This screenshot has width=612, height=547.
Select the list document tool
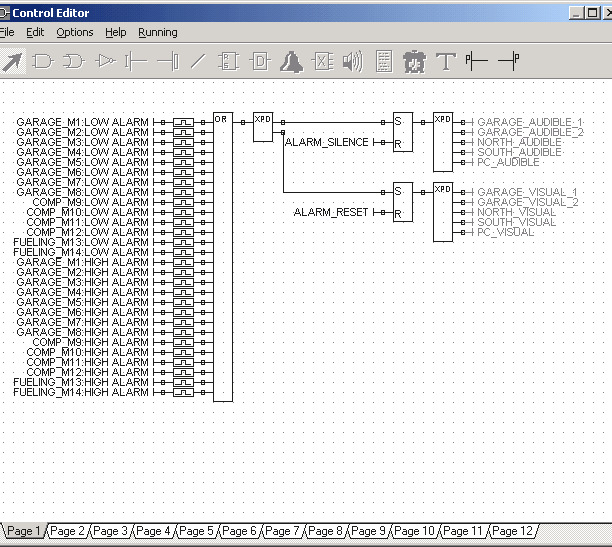click(384, 61)
